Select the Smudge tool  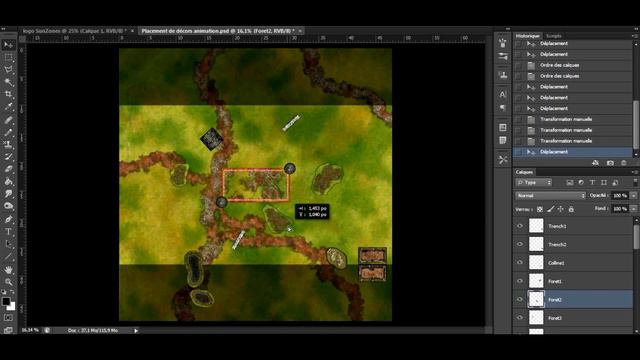tap(8, 194)
